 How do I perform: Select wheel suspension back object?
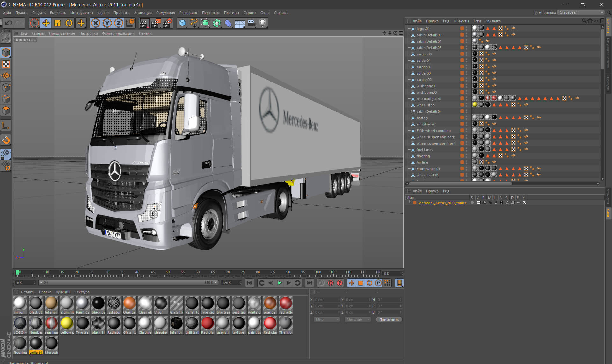click(435, 137)
